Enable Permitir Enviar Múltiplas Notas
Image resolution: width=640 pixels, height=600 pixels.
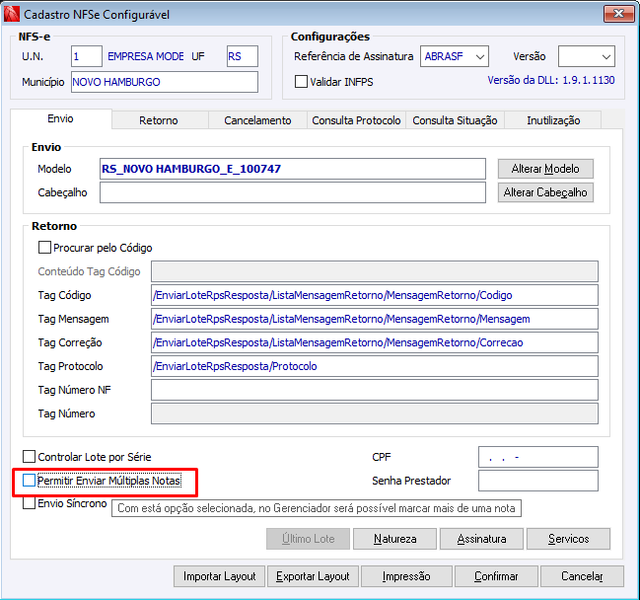pos(29,480)
